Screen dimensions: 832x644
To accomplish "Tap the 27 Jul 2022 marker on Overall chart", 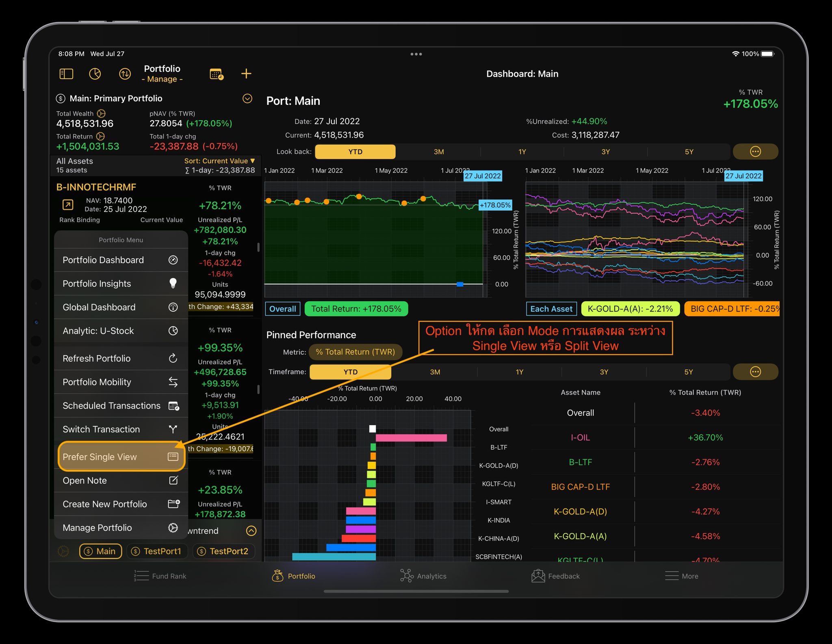I will pyautogui.click(x=483, y=176).
